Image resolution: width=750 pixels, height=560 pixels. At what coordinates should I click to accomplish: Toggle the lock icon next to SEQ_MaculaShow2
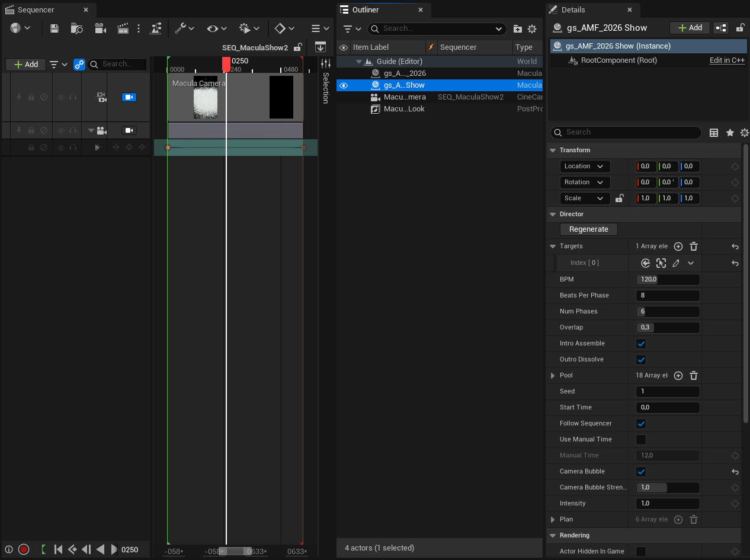tap(299, 47)
